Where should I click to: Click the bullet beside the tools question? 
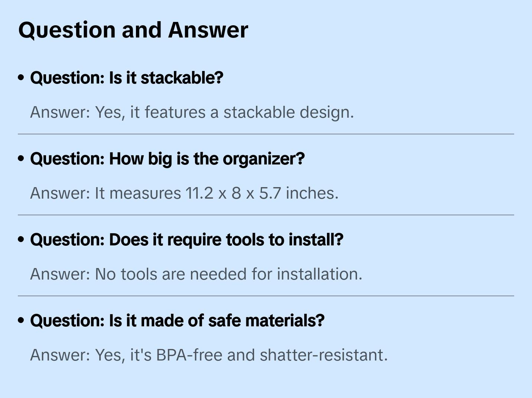[x=21, y=239]
